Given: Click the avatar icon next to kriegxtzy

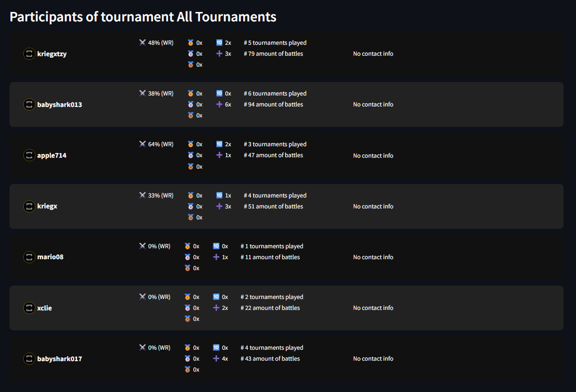Looking at the screenshot, I should pos(29,54).
